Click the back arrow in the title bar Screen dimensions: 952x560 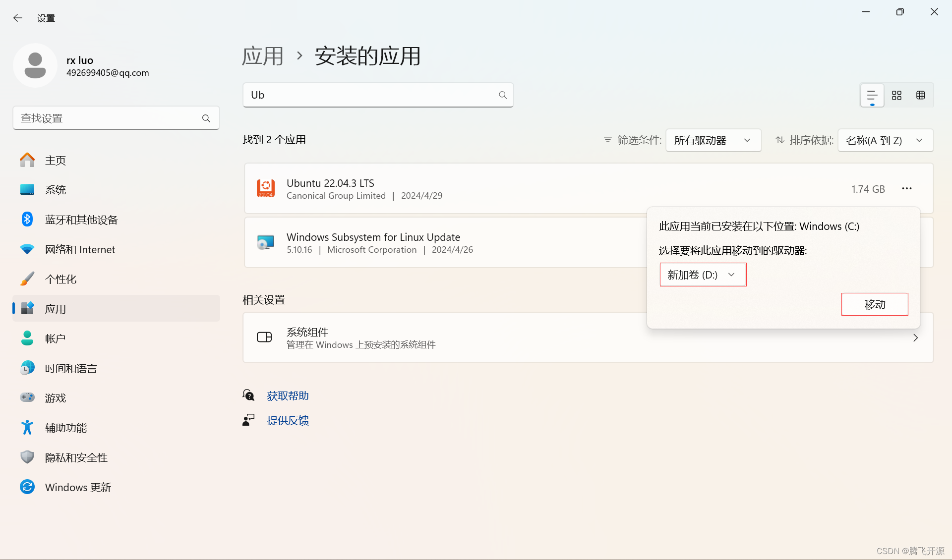(18, 18)
